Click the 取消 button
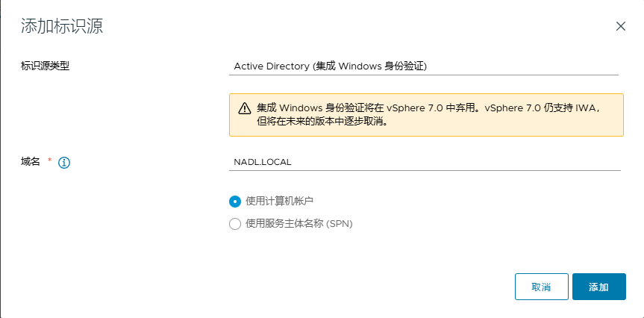The width and height of the screenshot is (644, 318). (541, 287)
